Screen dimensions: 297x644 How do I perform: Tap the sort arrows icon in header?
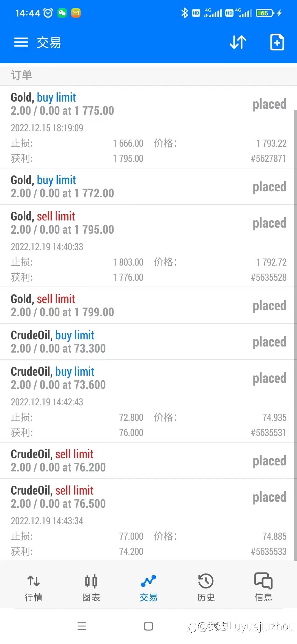coord(238,42)
